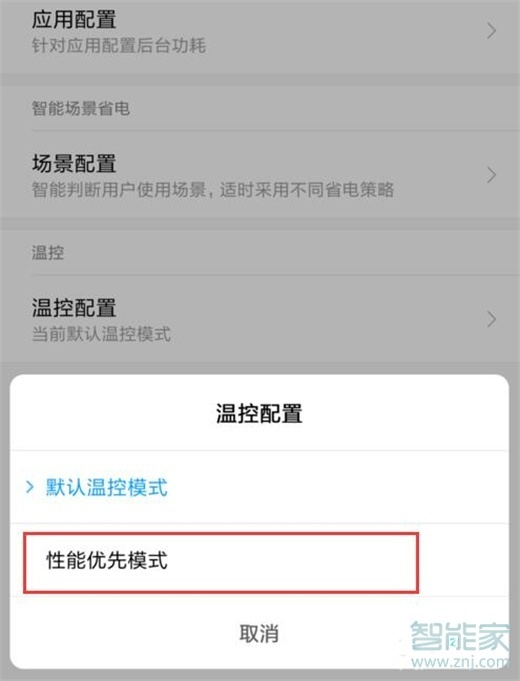Screen dimensions: 520x681
Task: Click www.znj.com watermark link
Action: click(460, 662)
